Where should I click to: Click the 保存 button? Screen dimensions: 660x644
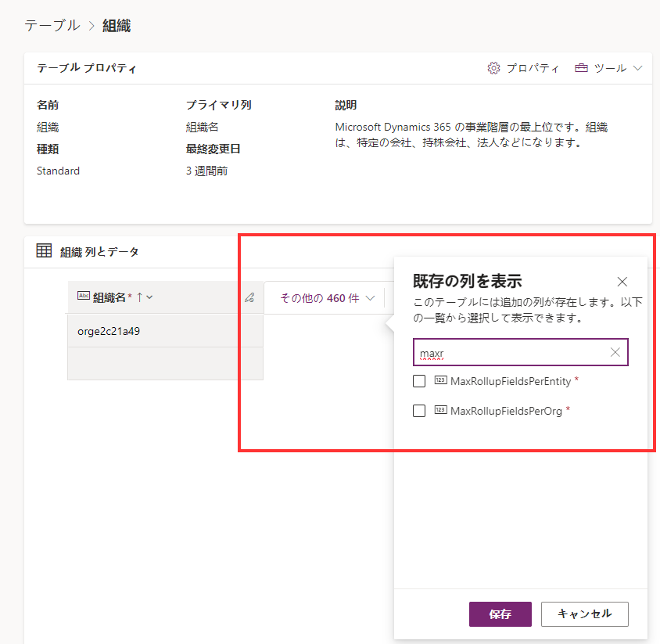500,614
